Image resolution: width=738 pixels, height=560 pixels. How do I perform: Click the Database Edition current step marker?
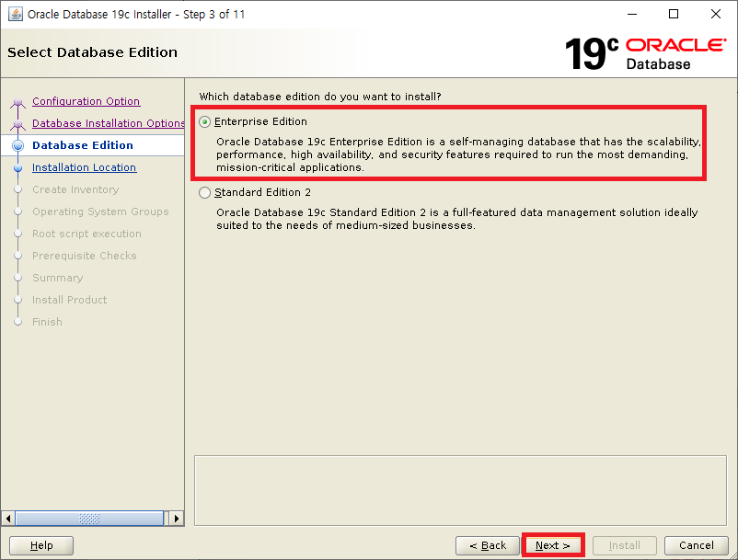17,146
